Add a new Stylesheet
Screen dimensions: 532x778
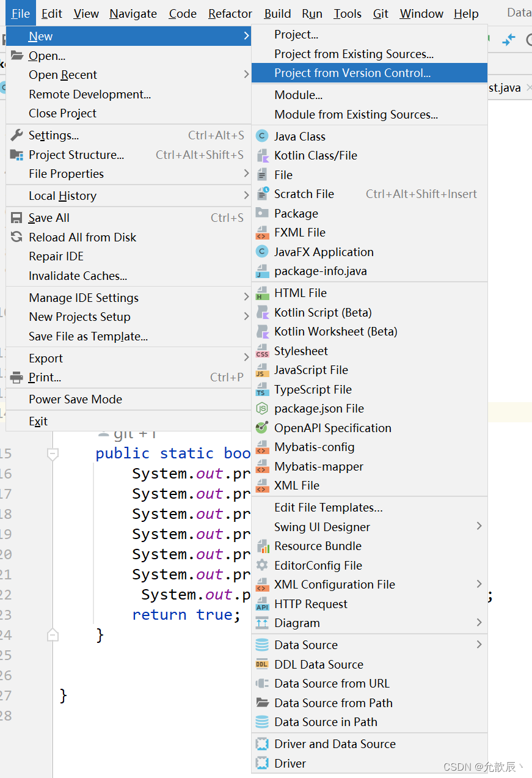click(x=302, y=351)
